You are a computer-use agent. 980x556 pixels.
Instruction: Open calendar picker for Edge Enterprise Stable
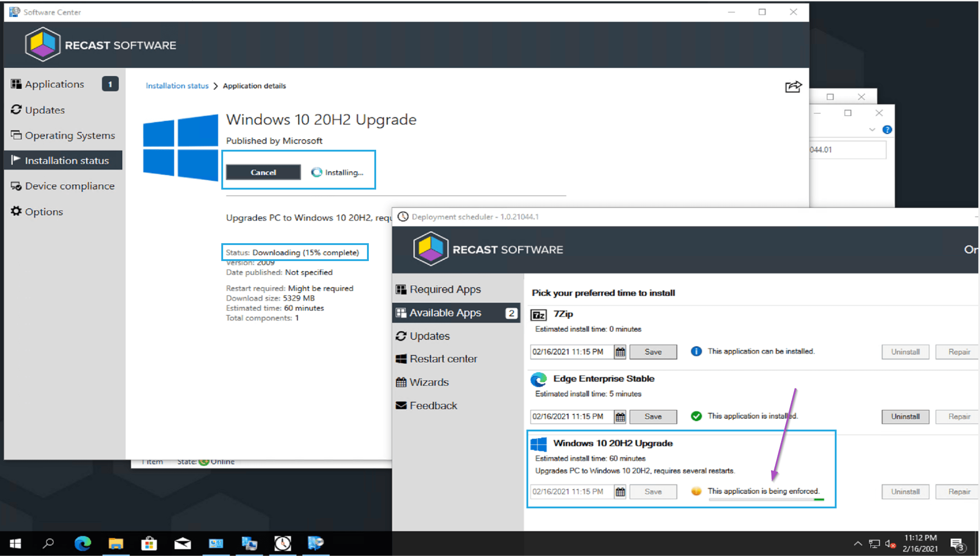[x=620, y=417]
